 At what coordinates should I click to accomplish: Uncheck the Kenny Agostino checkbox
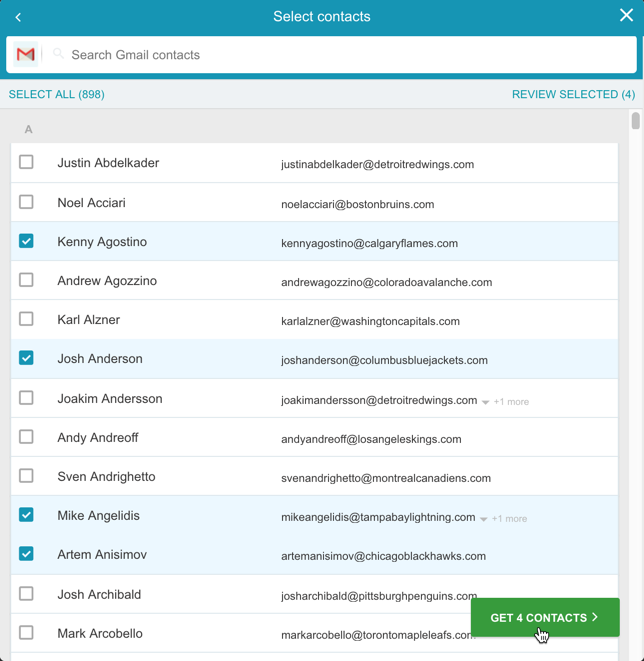26,241
